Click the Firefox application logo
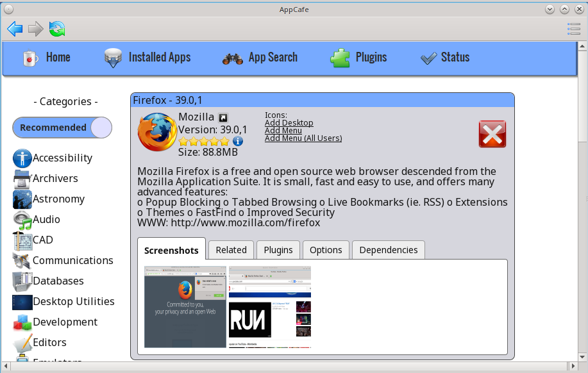This screenshot has width=588, height=373. [156, 132]
